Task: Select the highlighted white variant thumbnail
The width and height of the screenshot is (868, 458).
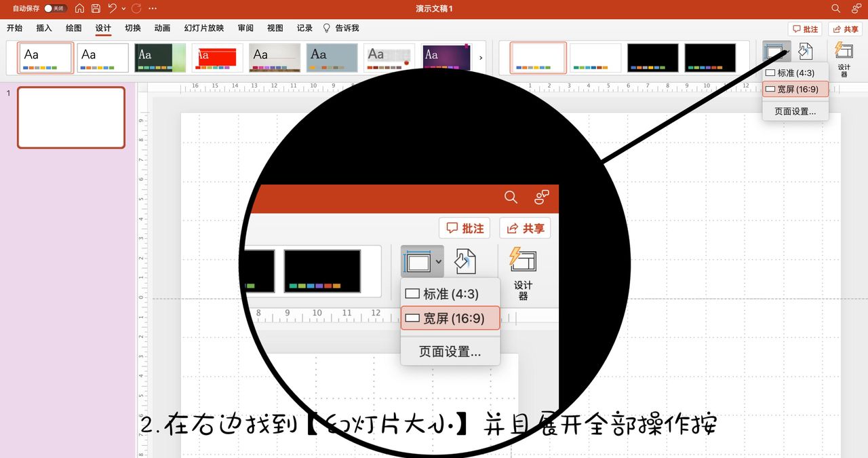Action: click(x=538, y=58)
